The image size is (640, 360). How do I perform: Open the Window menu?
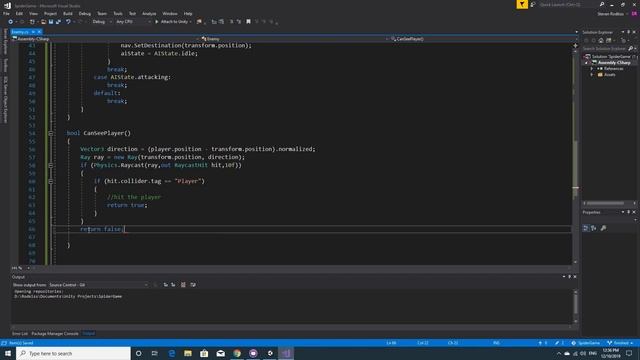click(x=170, y=13)
